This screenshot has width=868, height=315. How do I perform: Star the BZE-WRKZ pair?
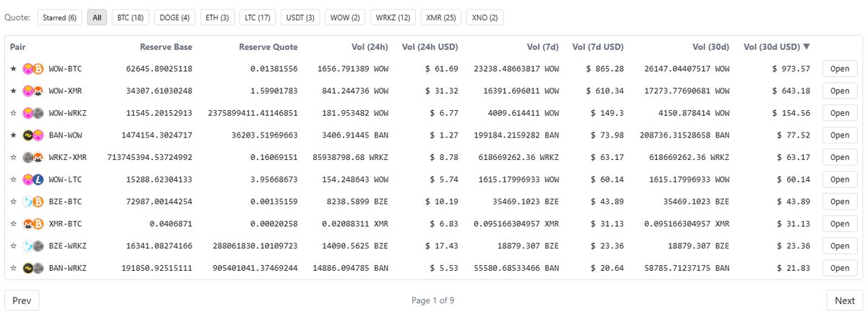(13, 245)
